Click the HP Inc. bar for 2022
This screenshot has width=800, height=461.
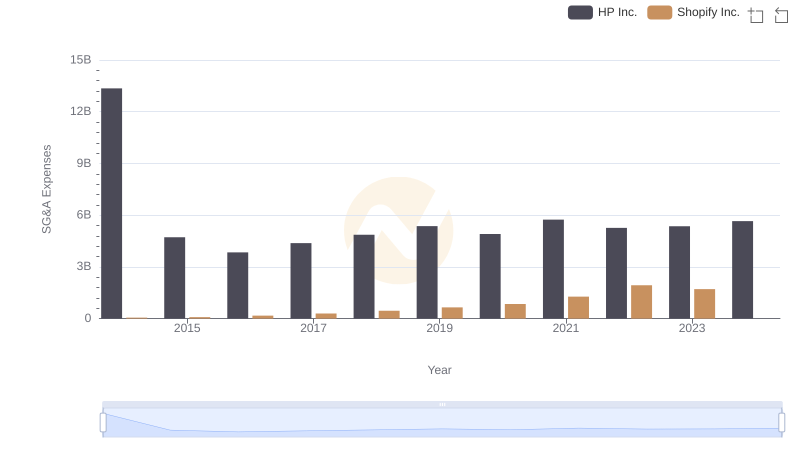coord(616,273)
